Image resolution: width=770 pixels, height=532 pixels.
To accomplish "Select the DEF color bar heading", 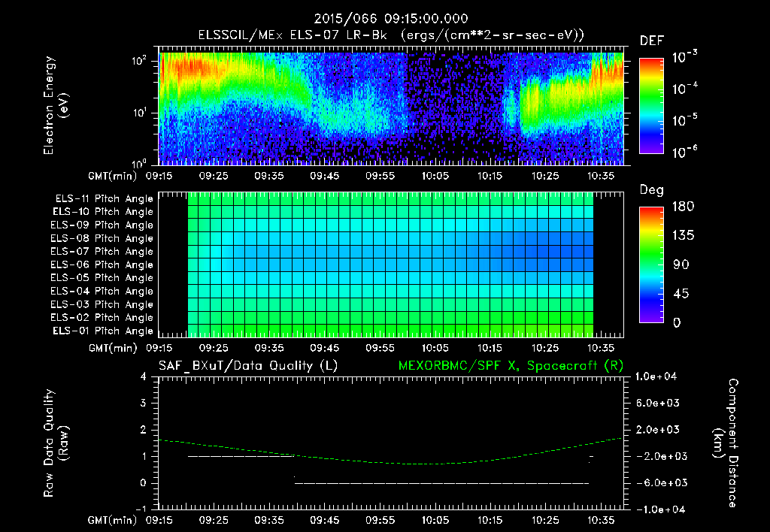I will (652, 41).
